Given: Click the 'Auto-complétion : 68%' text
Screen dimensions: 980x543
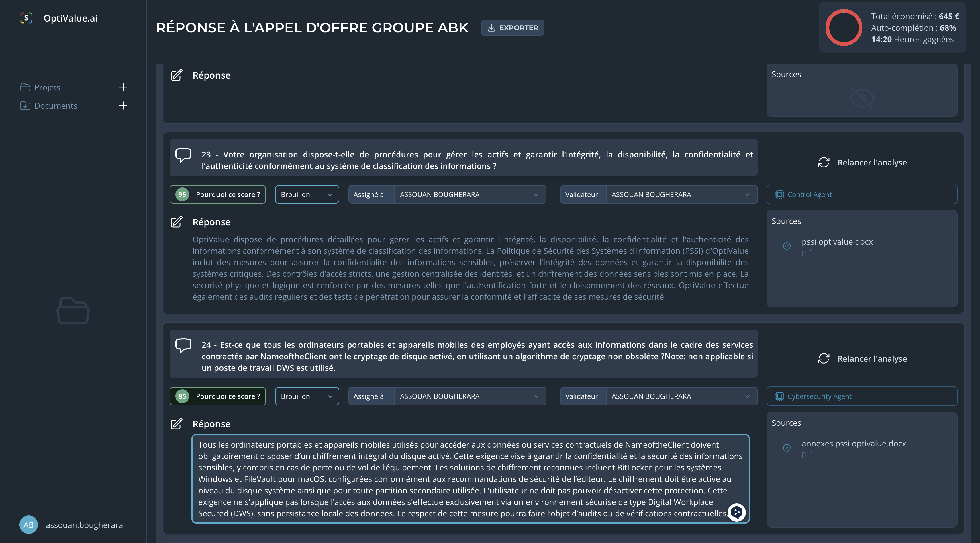Looking at the screenshot, I should pyautogui.click(x=914, y=28).
